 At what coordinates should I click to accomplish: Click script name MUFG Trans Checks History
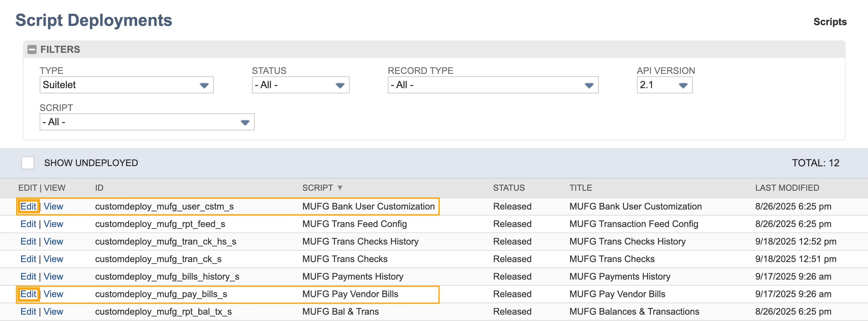(360, 242)
